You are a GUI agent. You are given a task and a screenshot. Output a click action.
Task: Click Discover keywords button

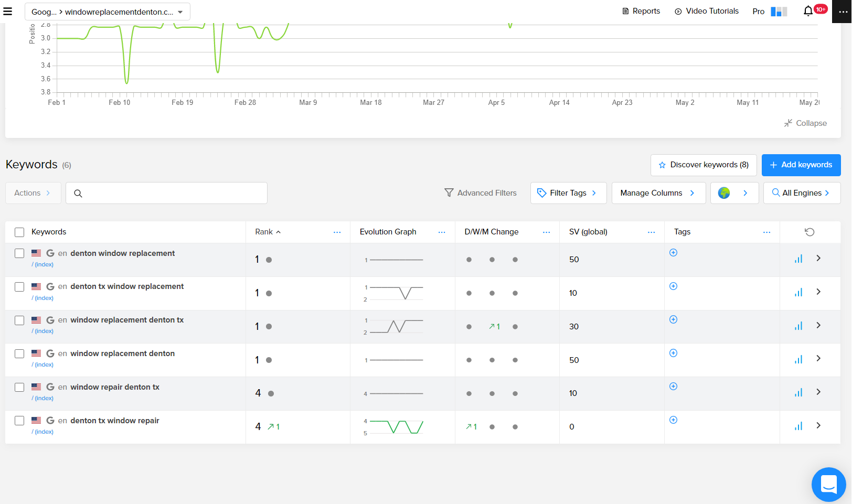click(x=704, y=165)
